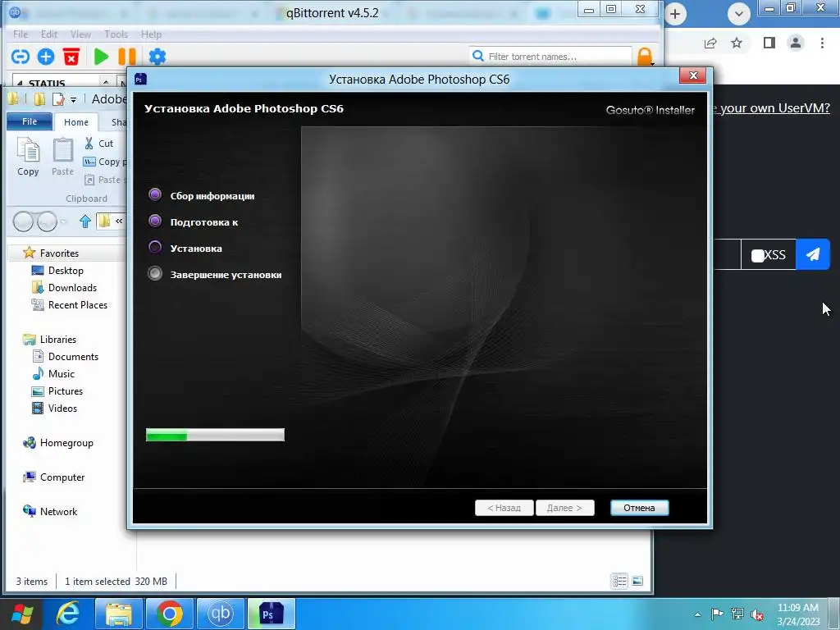Toggle the XSS checkbox

[x=757, y=256]
